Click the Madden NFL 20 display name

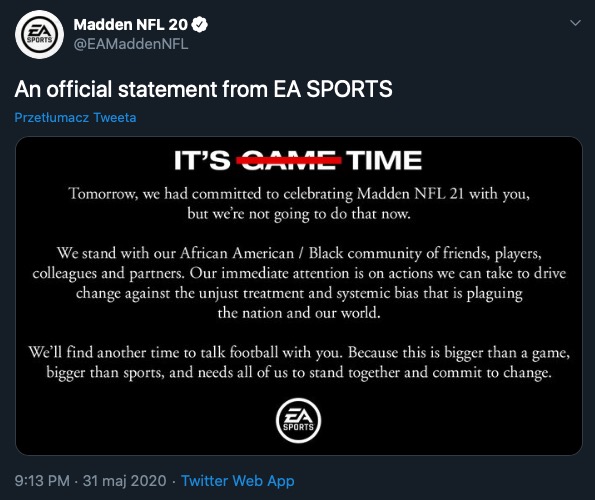pyautogui.click(x=131, y=25)
